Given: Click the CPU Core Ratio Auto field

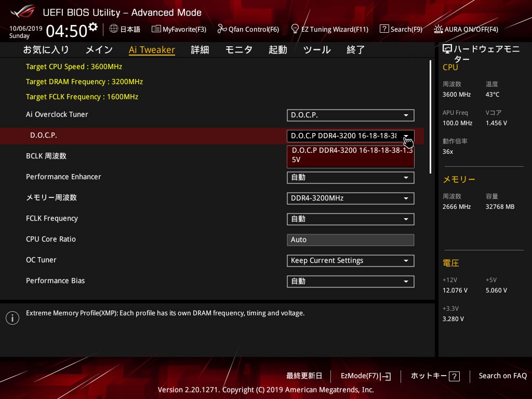Looking at the screenshot, I should (350, 240).
